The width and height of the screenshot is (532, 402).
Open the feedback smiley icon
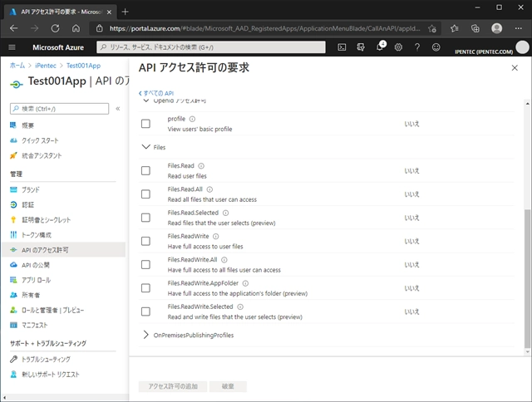coord(436,47)
